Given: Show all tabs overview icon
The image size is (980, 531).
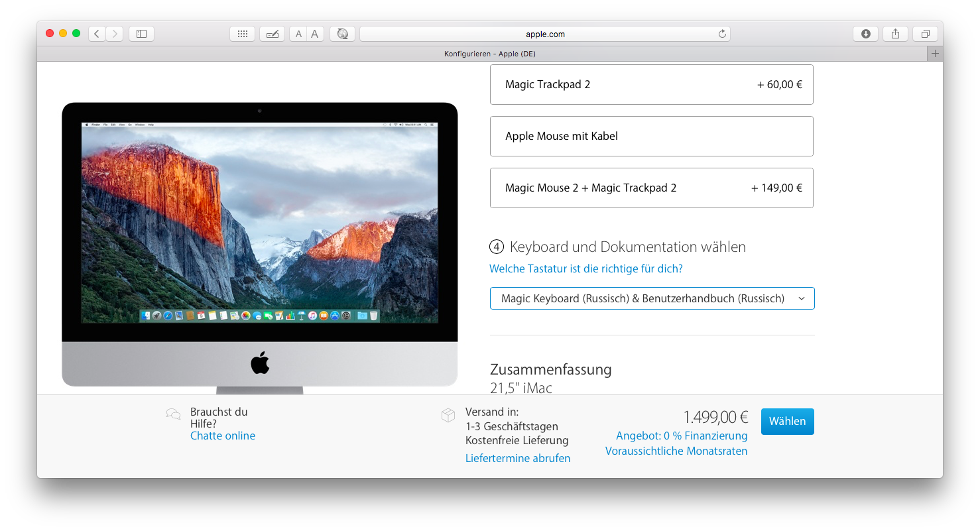Looking at the screenshot, I should (x=925, y=34).
